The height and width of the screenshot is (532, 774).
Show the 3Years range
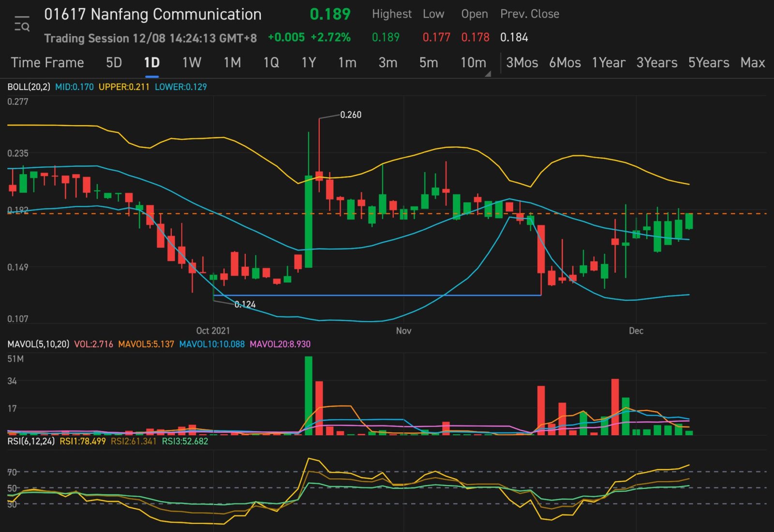tap(657, 63)
